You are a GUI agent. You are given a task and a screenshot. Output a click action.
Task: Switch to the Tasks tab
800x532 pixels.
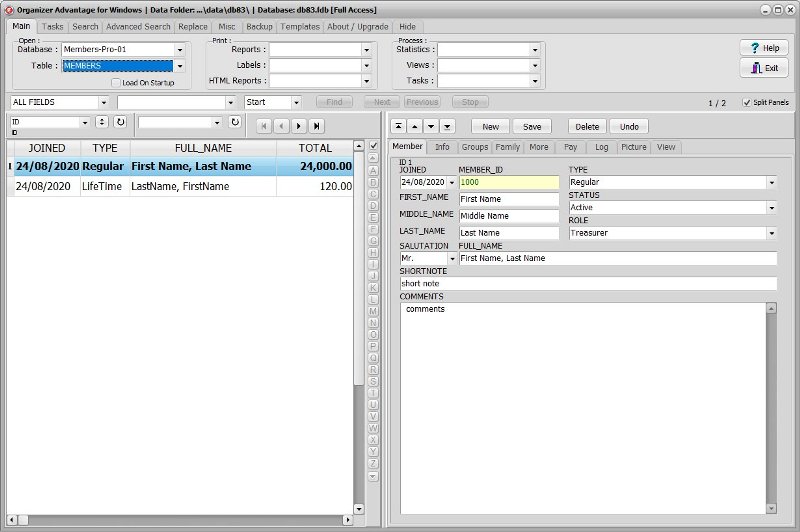(x=53, y=27)
